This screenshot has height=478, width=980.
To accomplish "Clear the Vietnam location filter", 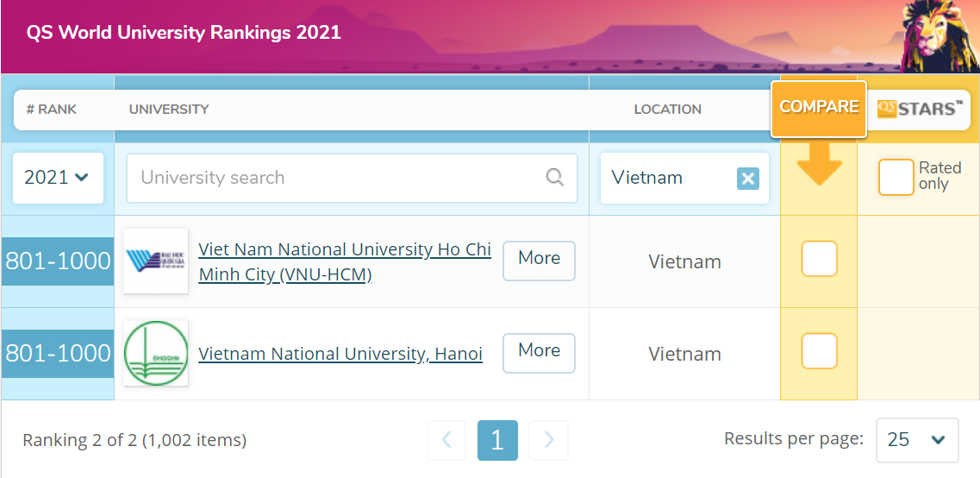I will pyautogui.click(x=748, y=179).
